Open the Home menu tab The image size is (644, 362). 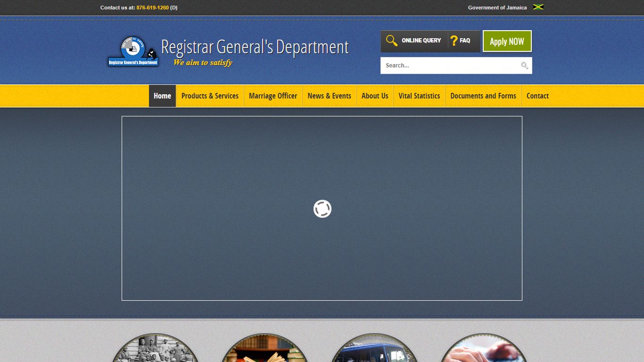tap(162, 96)
